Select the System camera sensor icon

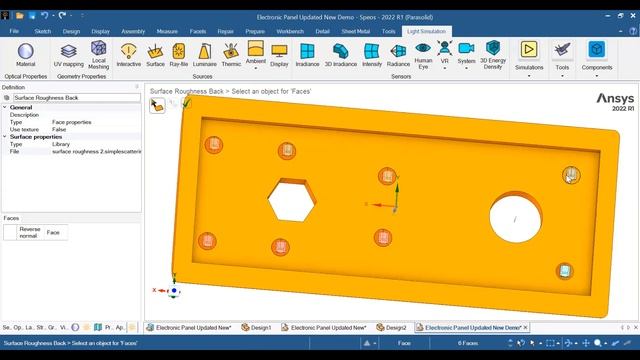(x=466, y=49)
